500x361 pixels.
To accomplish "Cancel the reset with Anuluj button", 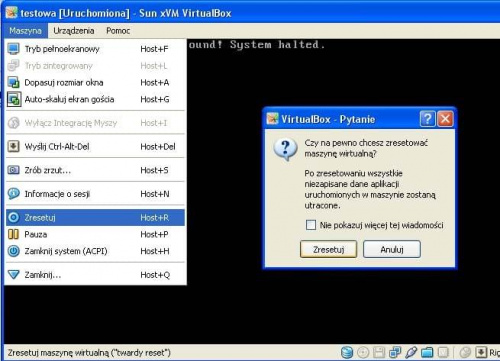I will click(392, 249).
